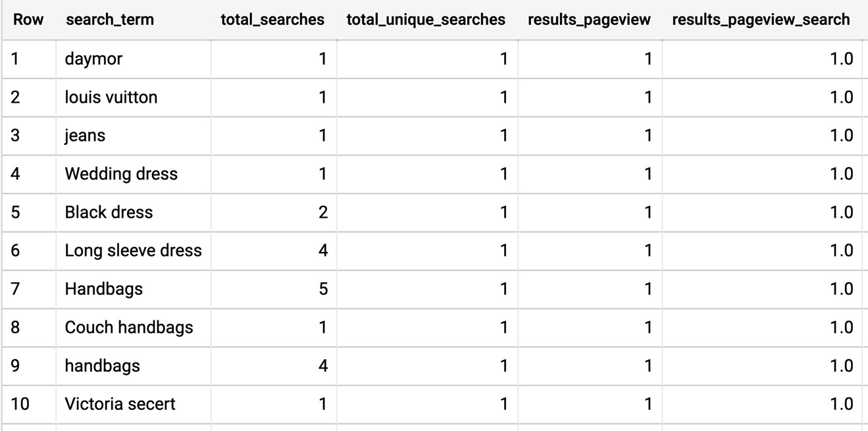Click the results_pageview_search column header
The height and width of the screenshot is (431, 868).
[761, 20]
